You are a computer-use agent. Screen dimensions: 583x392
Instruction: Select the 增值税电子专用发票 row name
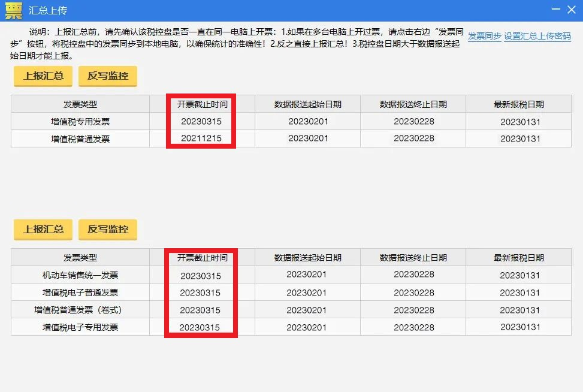pyautogui.click(x=80, y=327)
